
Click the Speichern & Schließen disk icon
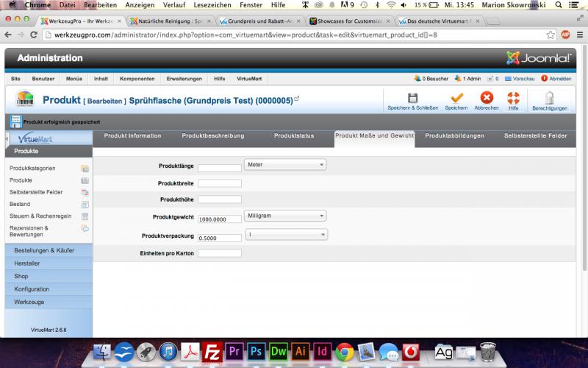412,99
